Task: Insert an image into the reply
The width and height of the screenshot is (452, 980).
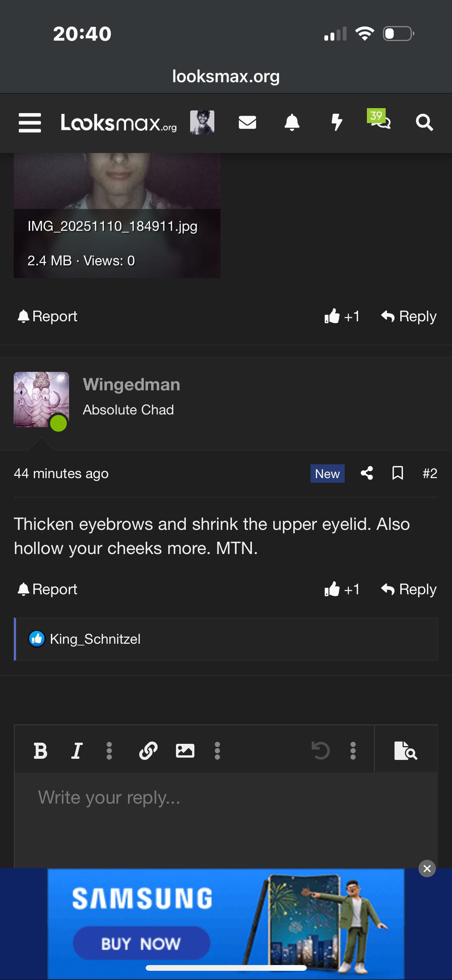Action: point(185,750)
